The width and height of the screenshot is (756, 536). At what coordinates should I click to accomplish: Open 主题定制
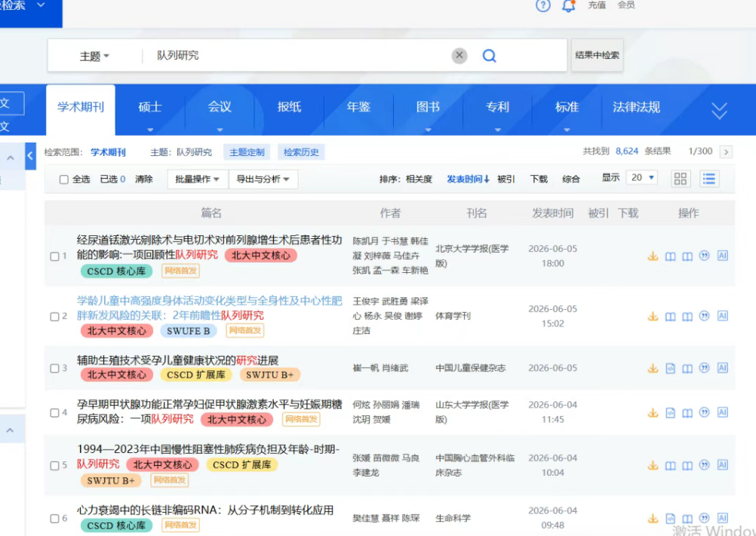click(x=247, y=152)
